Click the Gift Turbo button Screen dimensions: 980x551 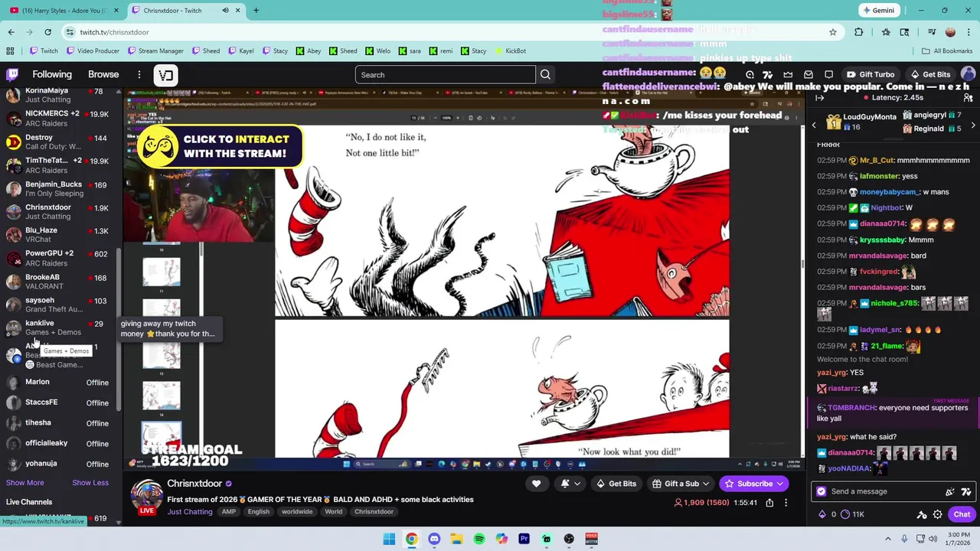871,74
